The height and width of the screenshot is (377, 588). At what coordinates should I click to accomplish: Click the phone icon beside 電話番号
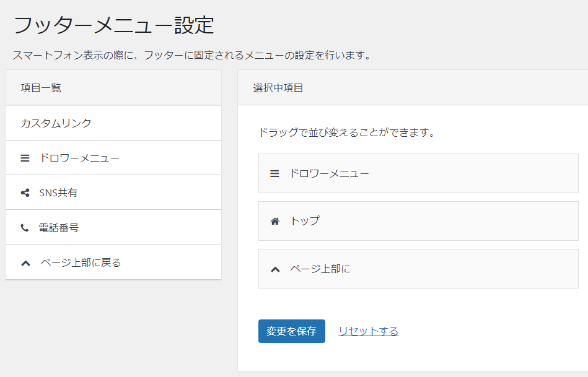click(25, 228)
